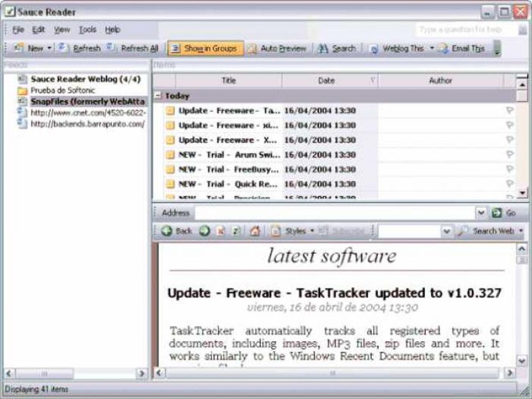This screenshot has height=399, width=532.
Task: Go Forward in the browser pane
Action: point(204,231)
